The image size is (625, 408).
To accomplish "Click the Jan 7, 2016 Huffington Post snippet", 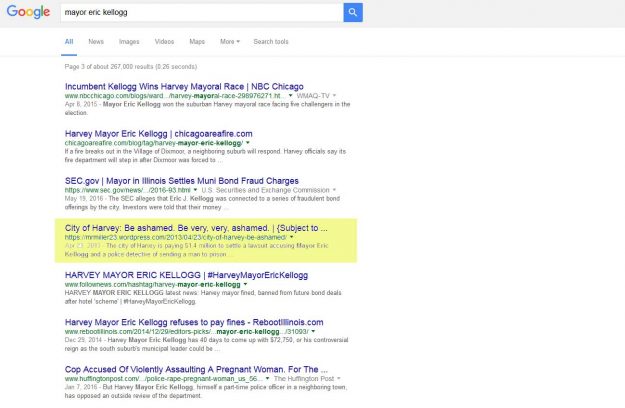I will tap(206, 391).
